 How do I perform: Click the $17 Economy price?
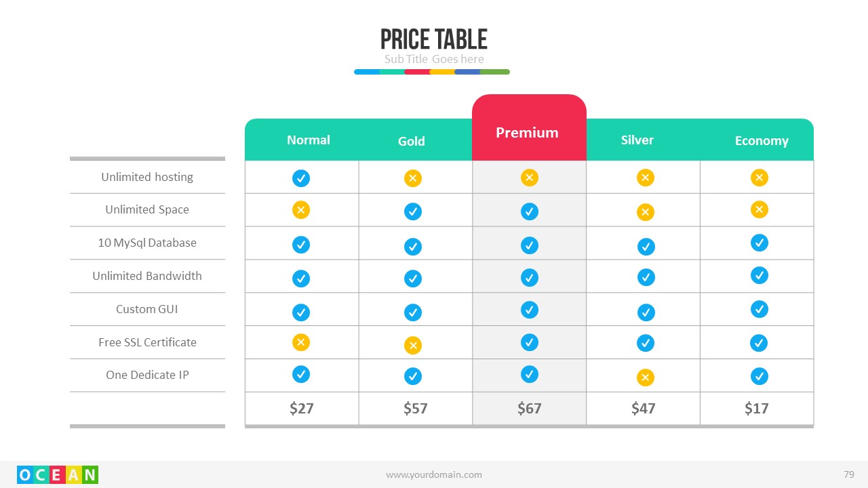tap(757, 408)
